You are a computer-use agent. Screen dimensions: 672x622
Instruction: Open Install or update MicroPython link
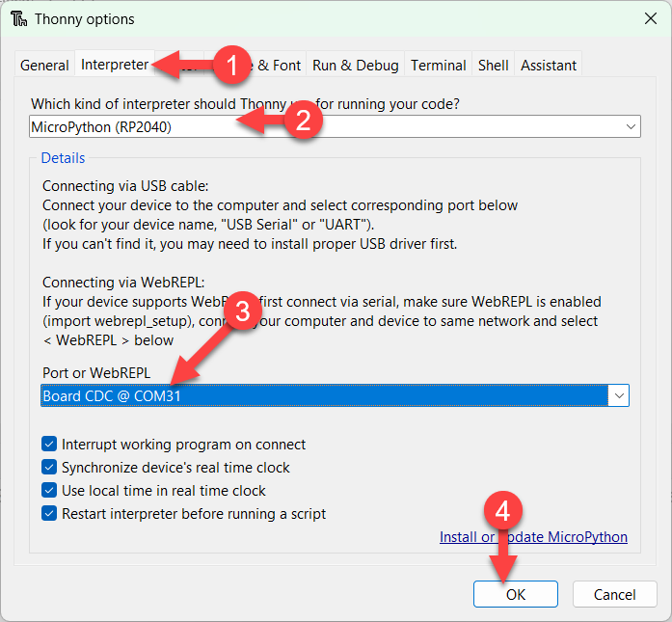533,537
